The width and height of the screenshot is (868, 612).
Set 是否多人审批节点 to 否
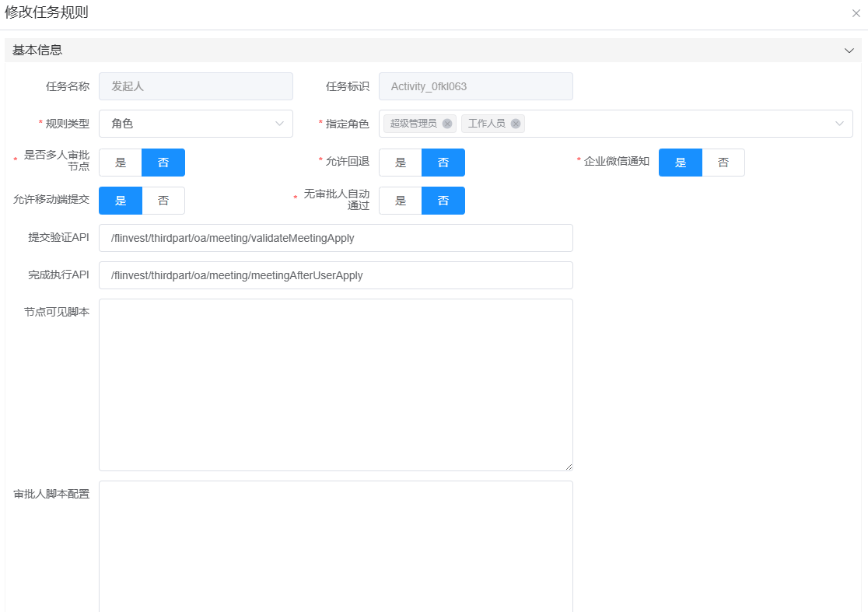point(163,163)
